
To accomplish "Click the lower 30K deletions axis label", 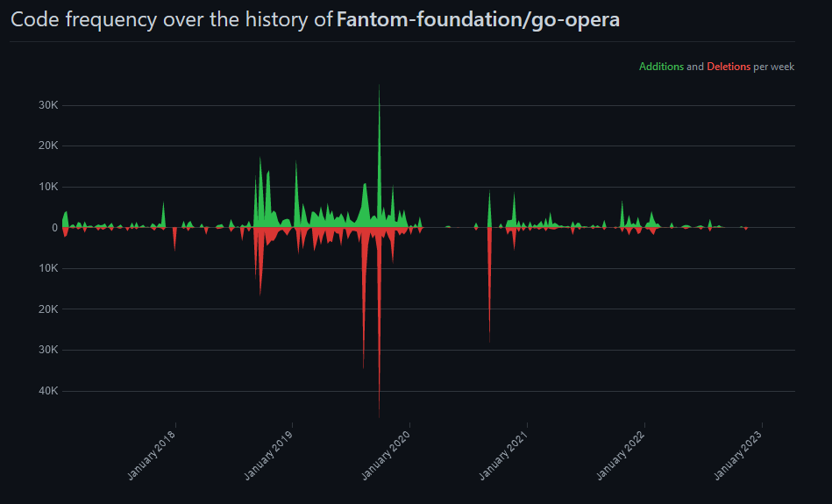I will tap(48, 350).
